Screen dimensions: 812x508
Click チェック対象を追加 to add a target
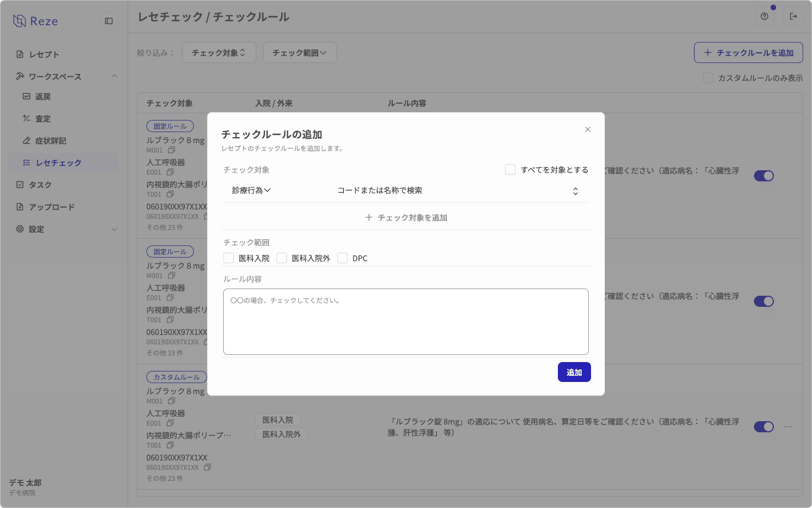click(x=406, y=217)
